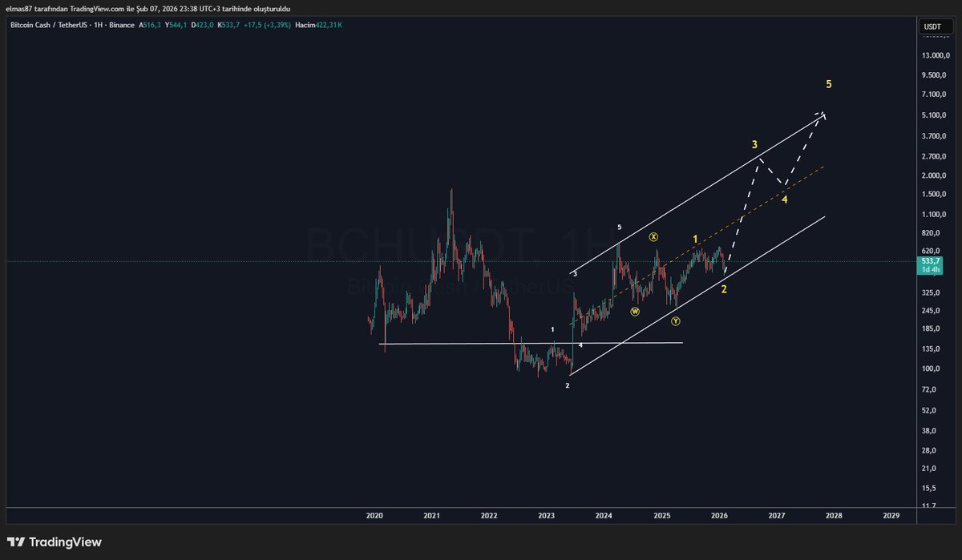Click the 2.000,0 price axis label

pyautogui.click(x=935, y=175)
